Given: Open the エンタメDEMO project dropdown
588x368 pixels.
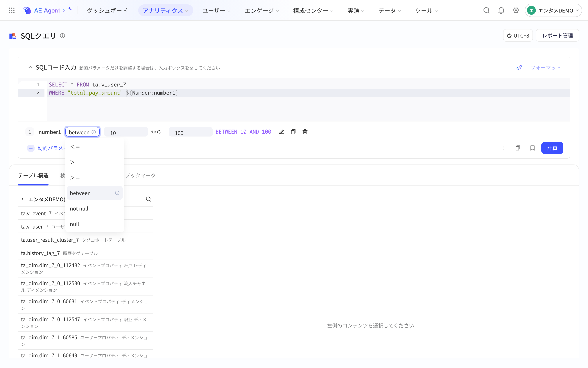Looking at the screenshot, I should coord(553,10).
